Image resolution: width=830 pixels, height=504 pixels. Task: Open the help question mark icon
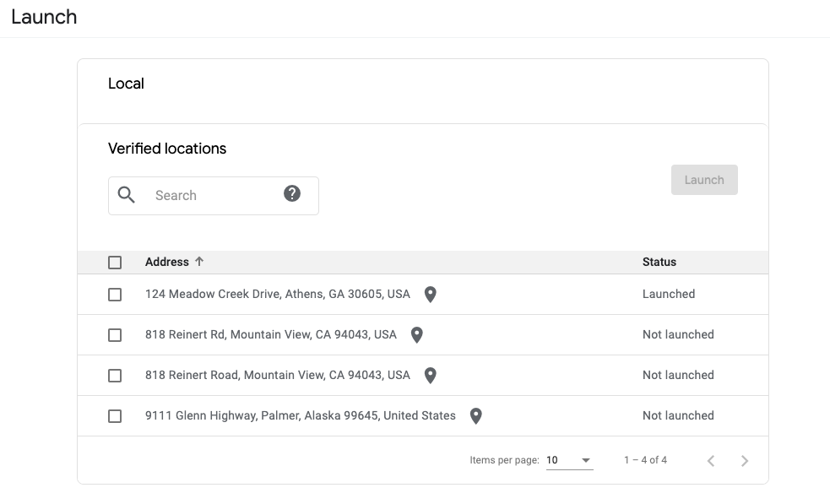pyautogui.click(x=292, y=194)
